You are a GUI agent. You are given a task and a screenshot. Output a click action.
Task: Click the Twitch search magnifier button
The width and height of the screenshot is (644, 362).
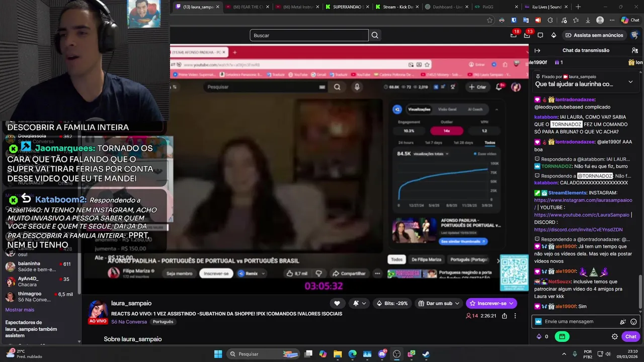click(x=375, y=35)
